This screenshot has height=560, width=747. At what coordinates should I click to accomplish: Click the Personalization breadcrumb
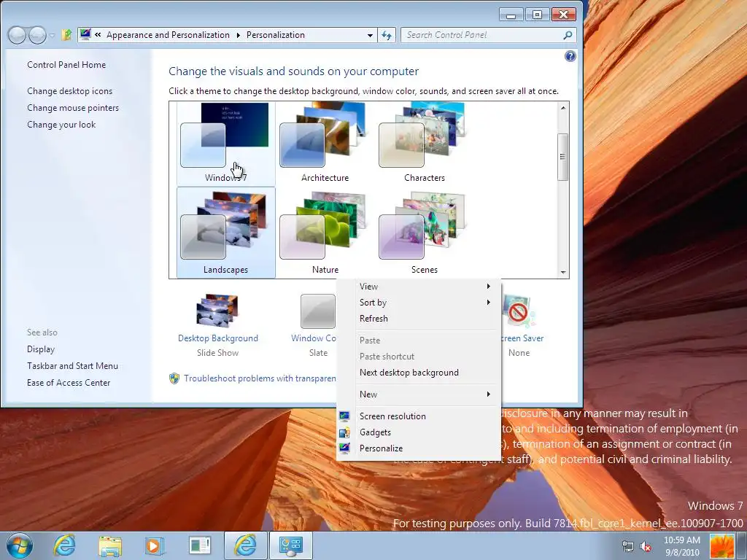click(275, 35)
